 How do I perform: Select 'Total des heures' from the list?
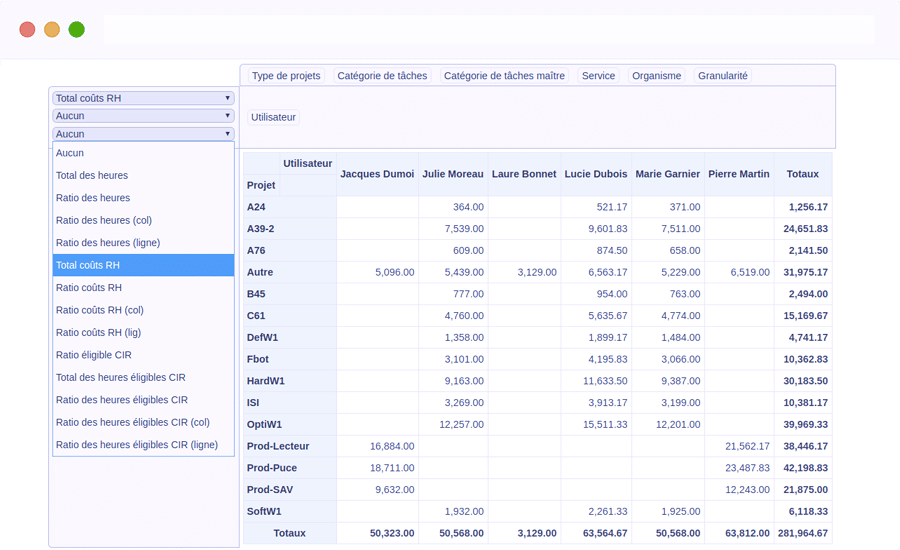pyautogui.click(x=92, y=176)
